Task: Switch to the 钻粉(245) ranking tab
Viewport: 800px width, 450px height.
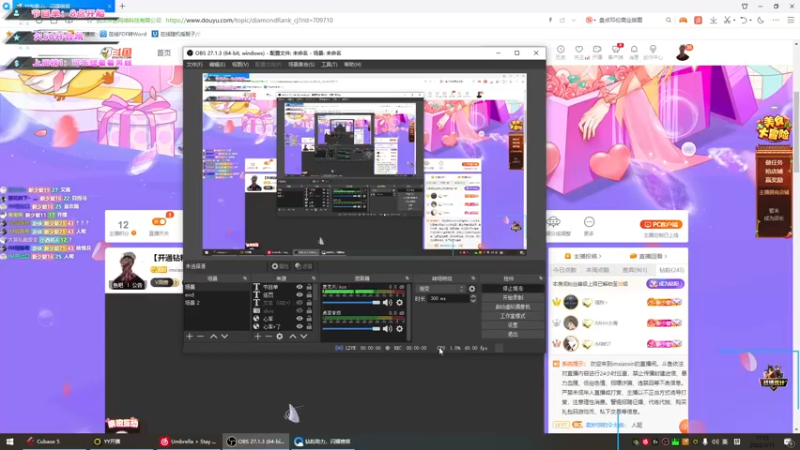Action: [x=671, y=270]
